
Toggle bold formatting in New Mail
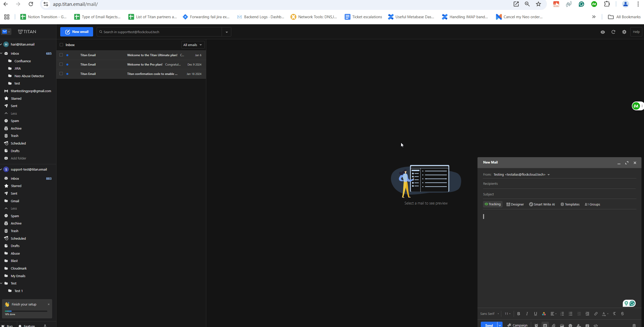pos(518,314)
